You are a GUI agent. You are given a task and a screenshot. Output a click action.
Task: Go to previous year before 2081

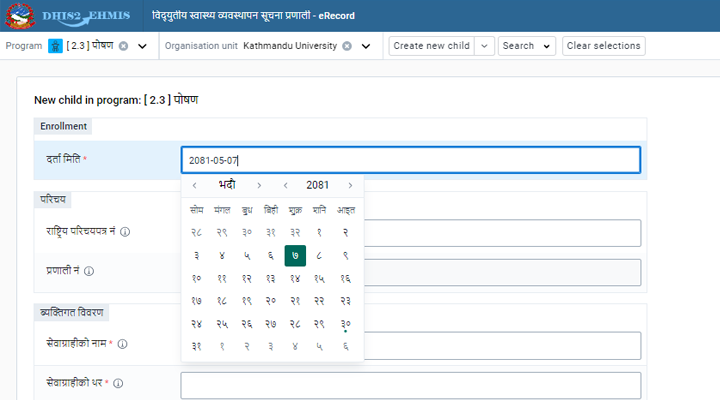[286, 185]
